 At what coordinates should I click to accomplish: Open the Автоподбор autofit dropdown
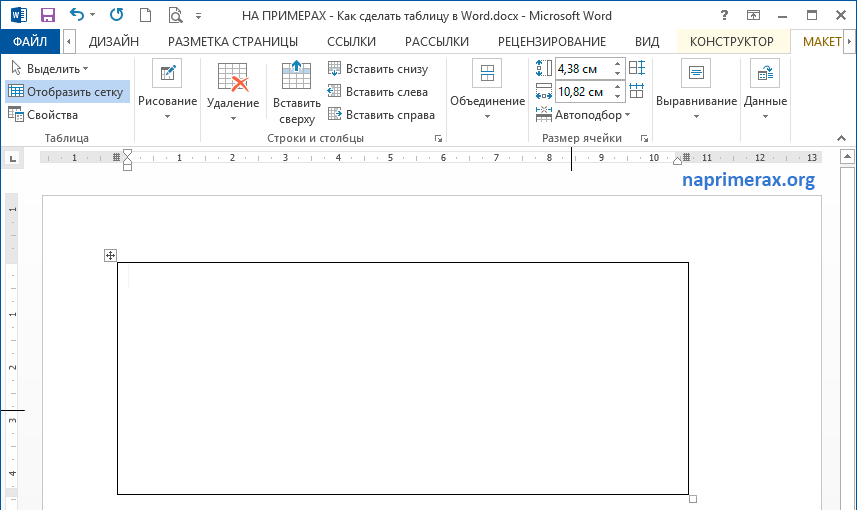583,115
